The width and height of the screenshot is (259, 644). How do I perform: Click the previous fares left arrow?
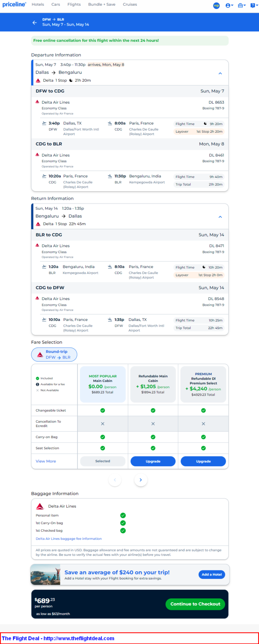tap(115, 480)
